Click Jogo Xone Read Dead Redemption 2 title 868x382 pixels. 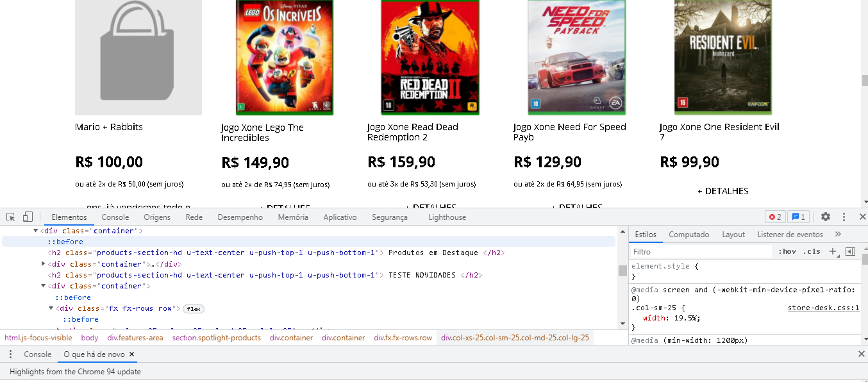[413, 132]
